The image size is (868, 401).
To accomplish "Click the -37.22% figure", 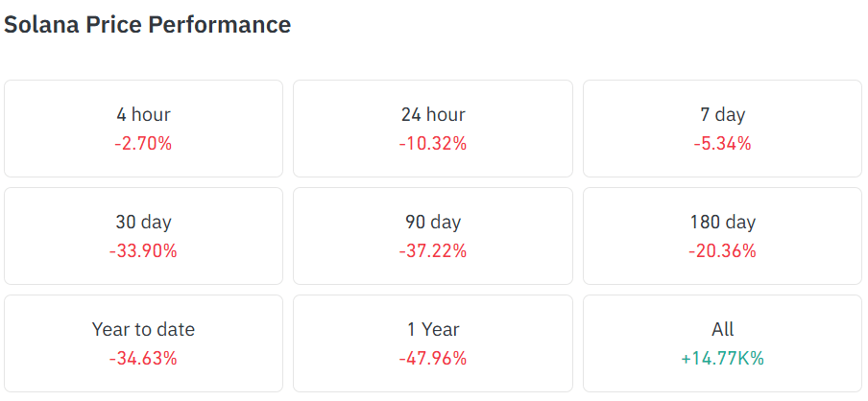I will (x=433, y=251).
